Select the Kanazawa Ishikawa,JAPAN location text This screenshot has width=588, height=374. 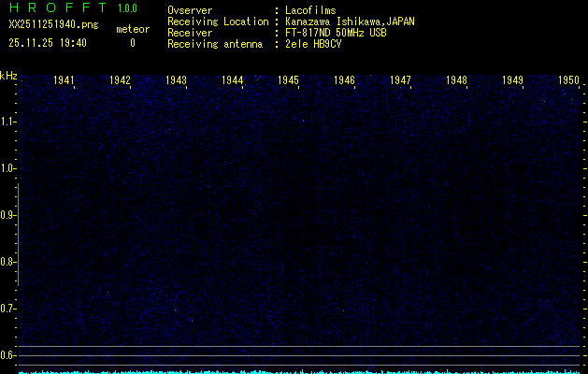click(351, 21)
